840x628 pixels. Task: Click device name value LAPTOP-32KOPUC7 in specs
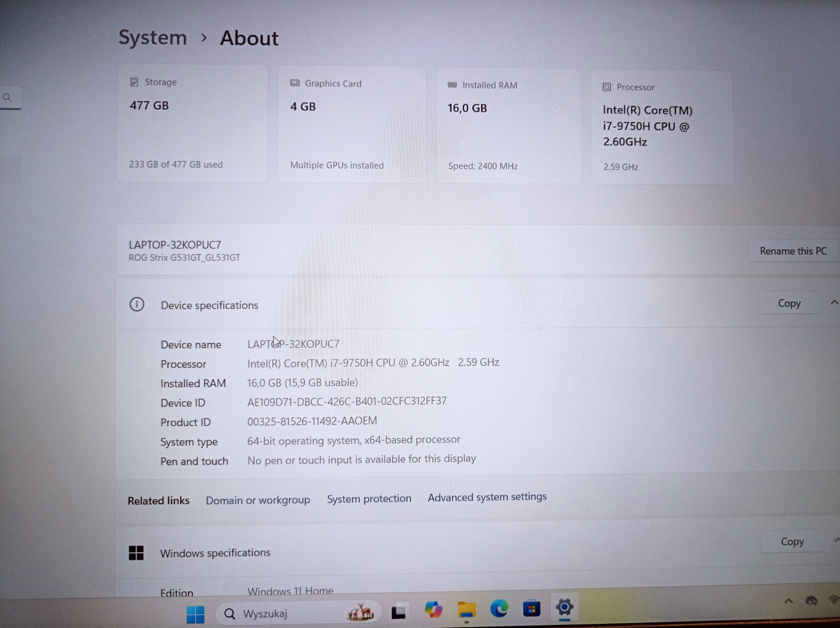tap(294, 344)
